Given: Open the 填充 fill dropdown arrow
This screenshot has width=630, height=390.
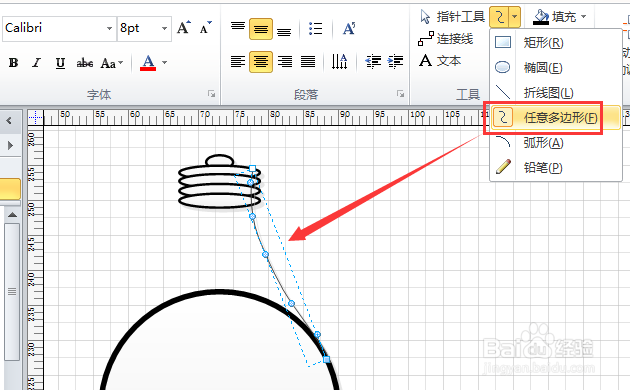Looking at the screenshot, I should (x=583, y=17).
